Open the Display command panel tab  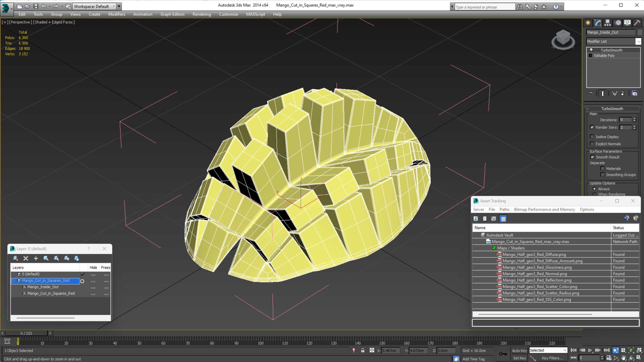tap(627, 23)
